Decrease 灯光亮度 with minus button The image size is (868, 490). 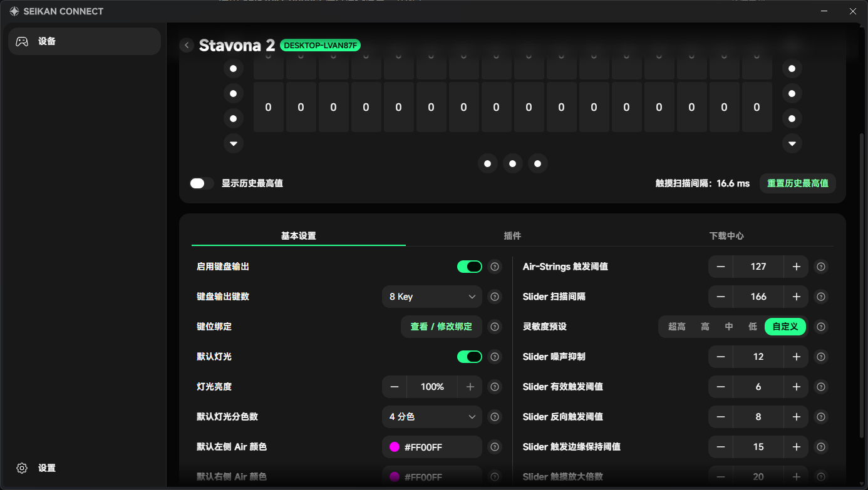(x=395, y=387)
